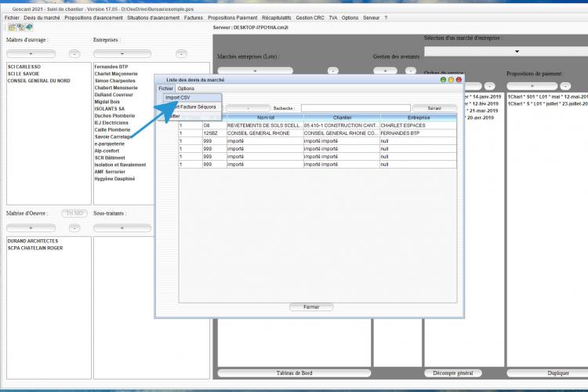Click the copy-documents toolbar icon

[20, 27]
